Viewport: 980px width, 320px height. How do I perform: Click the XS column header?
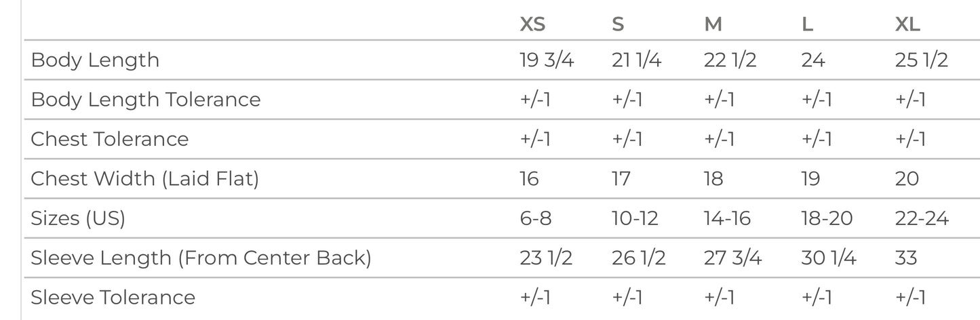[532, 24]
